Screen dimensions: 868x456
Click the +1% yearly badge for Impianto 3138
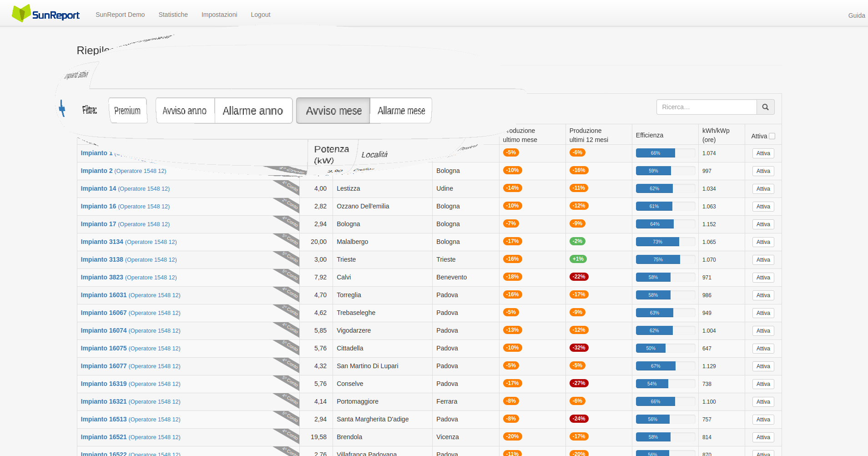578,259
